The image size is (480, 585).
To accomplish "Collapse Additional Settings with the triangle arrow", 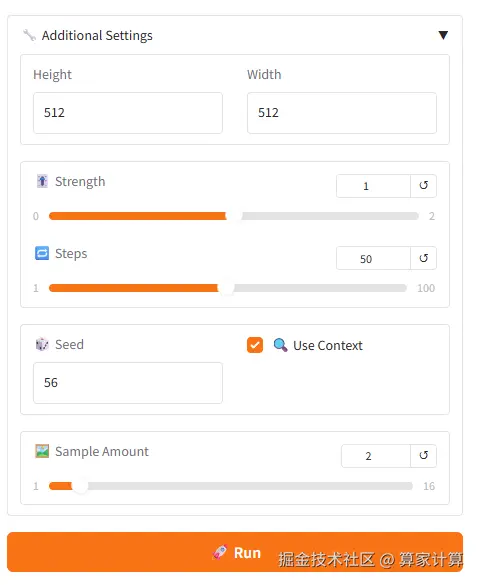I will (x=443, y=35).
